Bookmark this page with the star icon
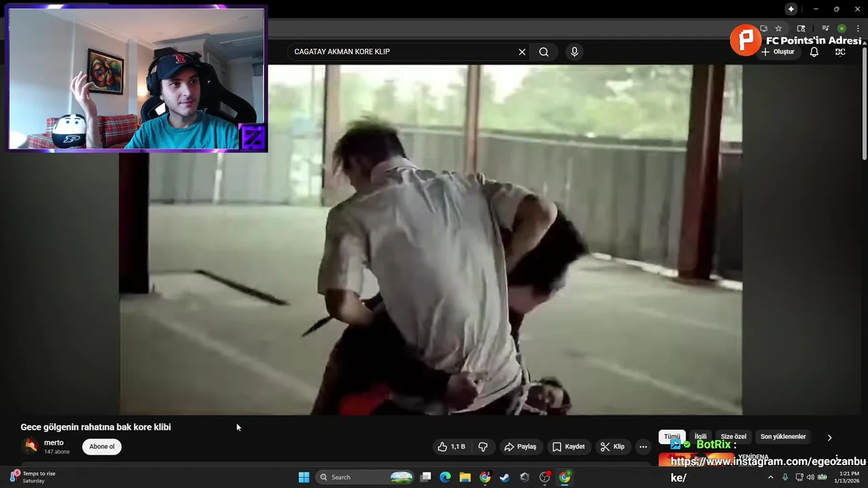 tap(778, 28)
